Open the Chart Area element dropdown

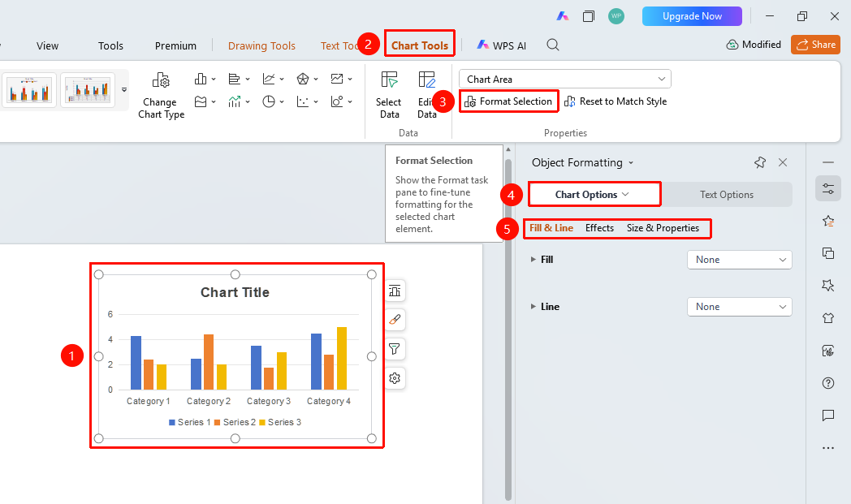coord(565,80)
